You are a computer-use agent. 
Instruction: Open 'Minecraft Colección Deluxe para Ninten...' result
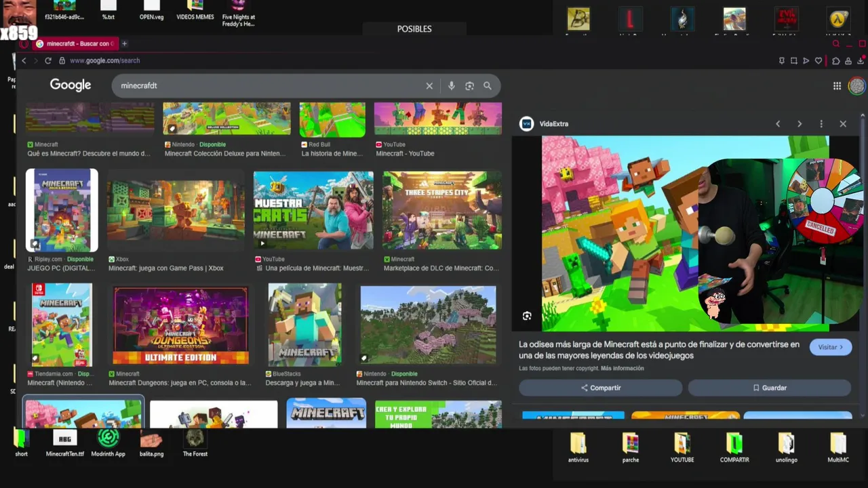click(x=225, y=154)
